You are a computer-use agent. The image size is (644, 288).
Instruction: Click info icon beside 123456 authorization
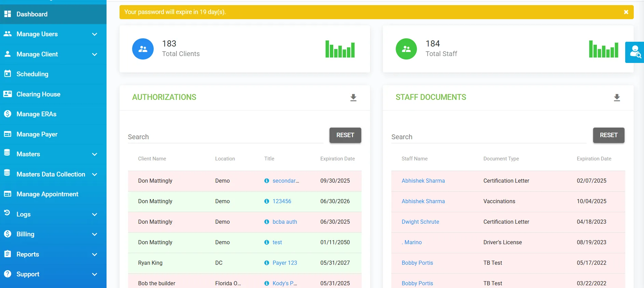click(x=267, y=201)
